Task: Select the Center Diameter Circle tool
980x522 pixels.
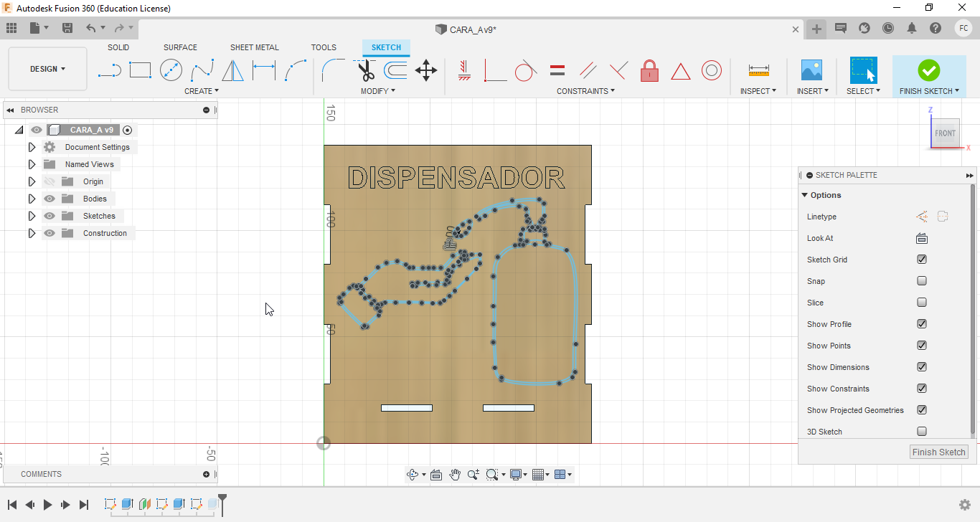Action: pyautogui.click(x=171, y=70)
